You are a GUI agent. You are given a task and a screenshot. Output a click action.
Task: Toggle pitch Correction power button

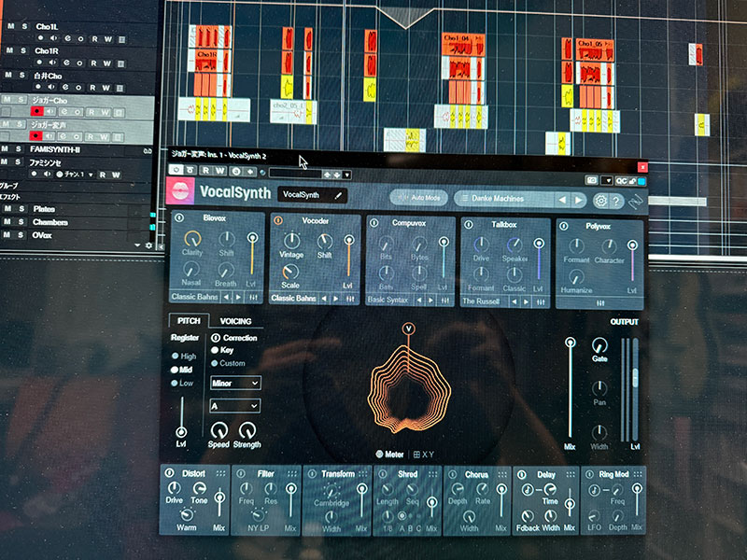[x=216, y=338]
